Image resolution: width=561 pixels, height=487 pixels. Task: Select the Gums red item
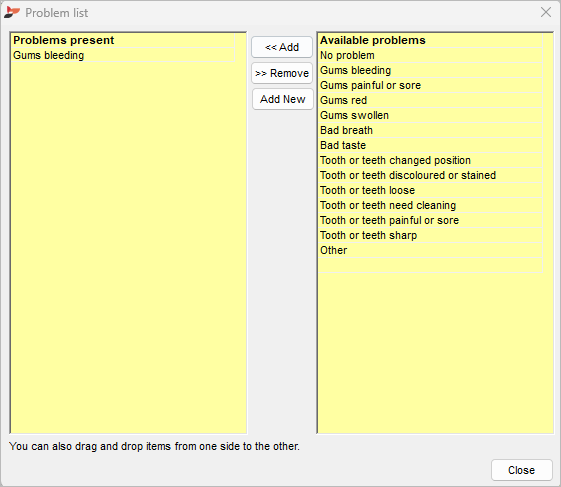point(430,100)
